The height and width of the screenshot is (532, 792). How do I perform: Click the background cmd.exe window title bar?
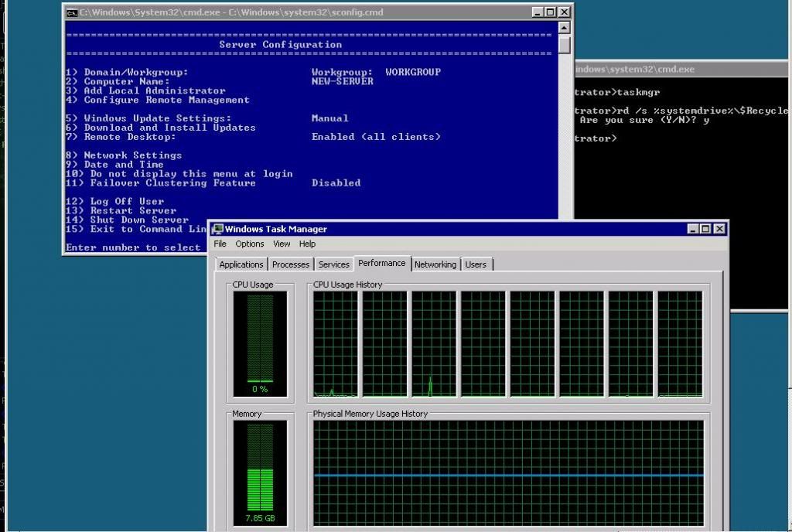coord(681,69)
